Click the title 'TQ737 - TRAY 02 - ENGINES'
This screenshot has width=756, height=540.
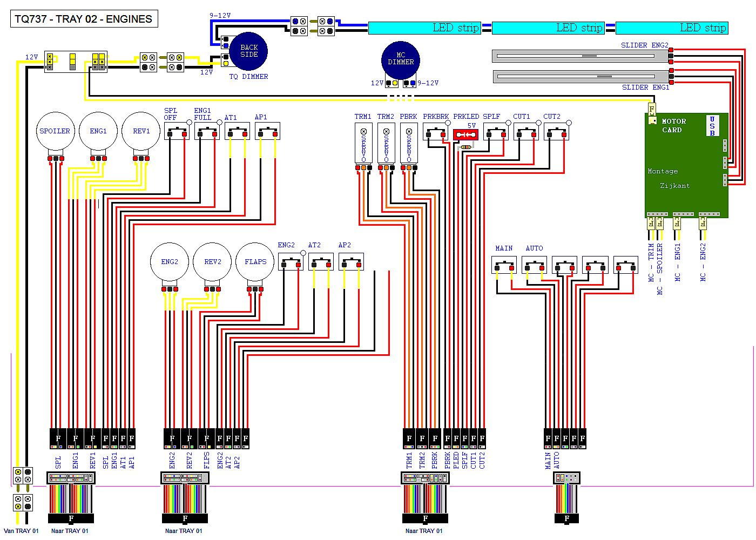coord(84,19)
